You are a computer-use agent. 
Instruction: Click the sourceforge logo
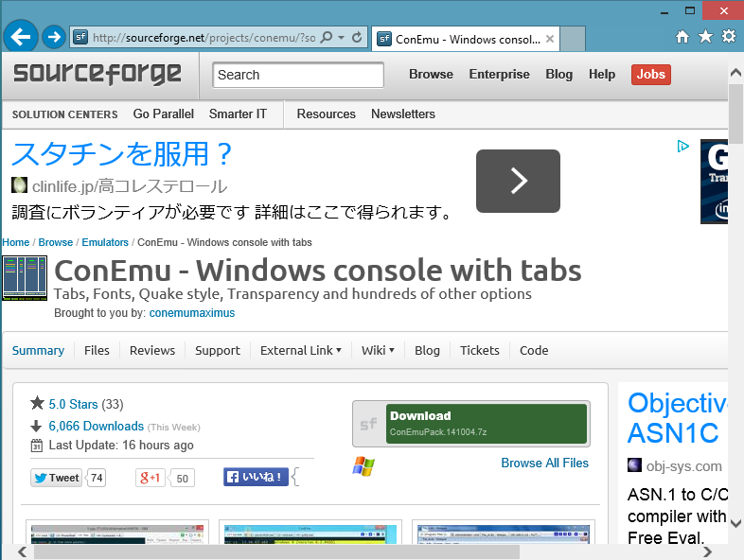[97, 74]
